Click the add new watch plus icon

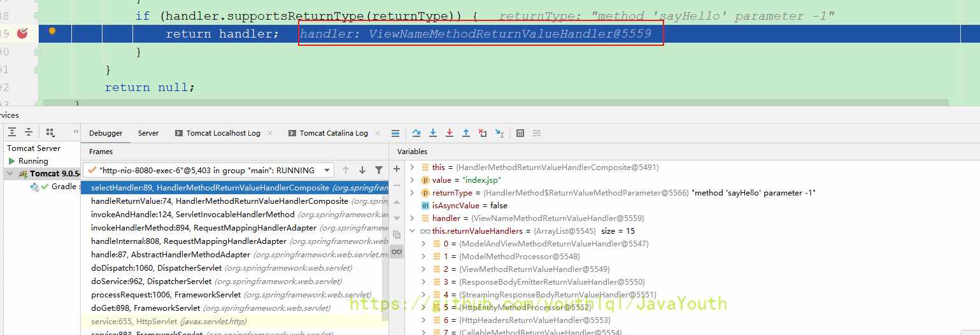pos(397,169)
